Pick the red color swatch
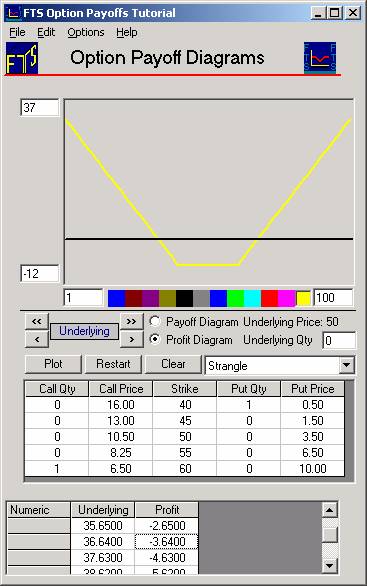This screenshot has height=586, width=367. [x=269, y=298]
